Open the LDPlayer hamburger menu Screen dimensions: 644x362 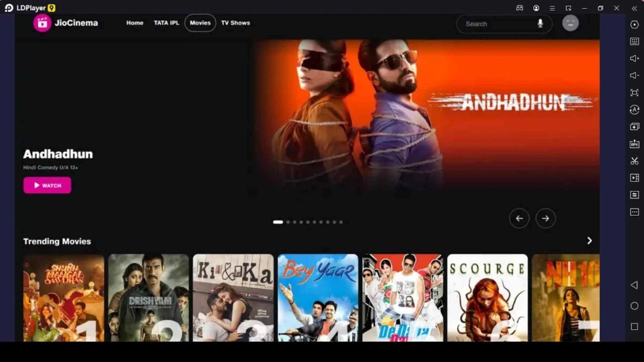coord(552,8)
